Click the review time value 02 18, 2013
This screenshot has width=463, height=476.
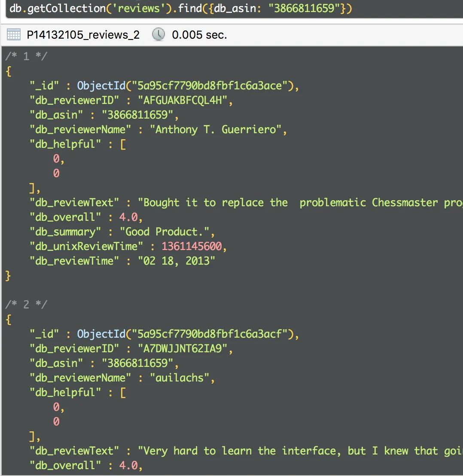[177, 261]
